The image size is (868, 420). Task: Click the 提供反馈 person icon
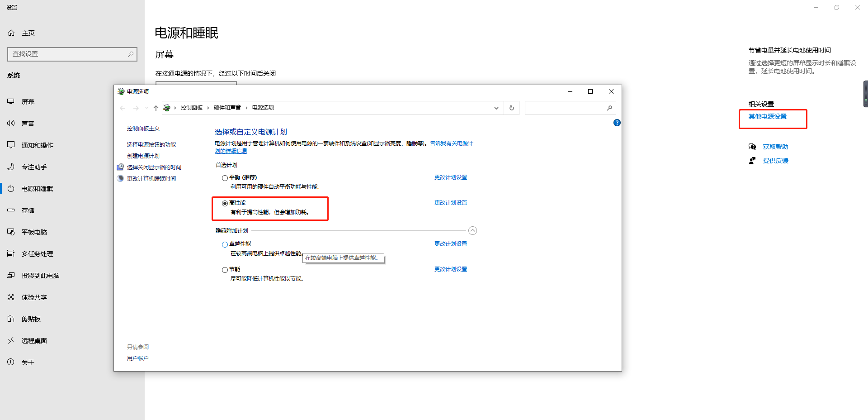click(752, 161)
